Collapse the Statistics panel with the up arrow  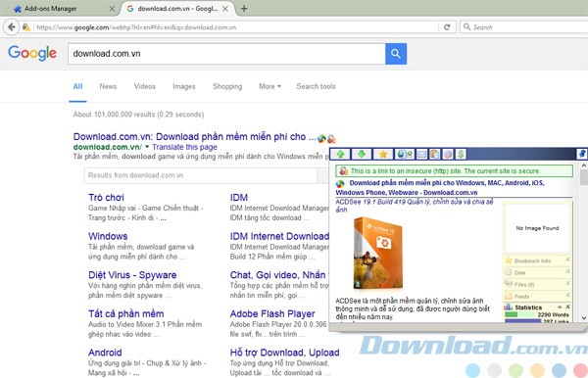point(560,307)
